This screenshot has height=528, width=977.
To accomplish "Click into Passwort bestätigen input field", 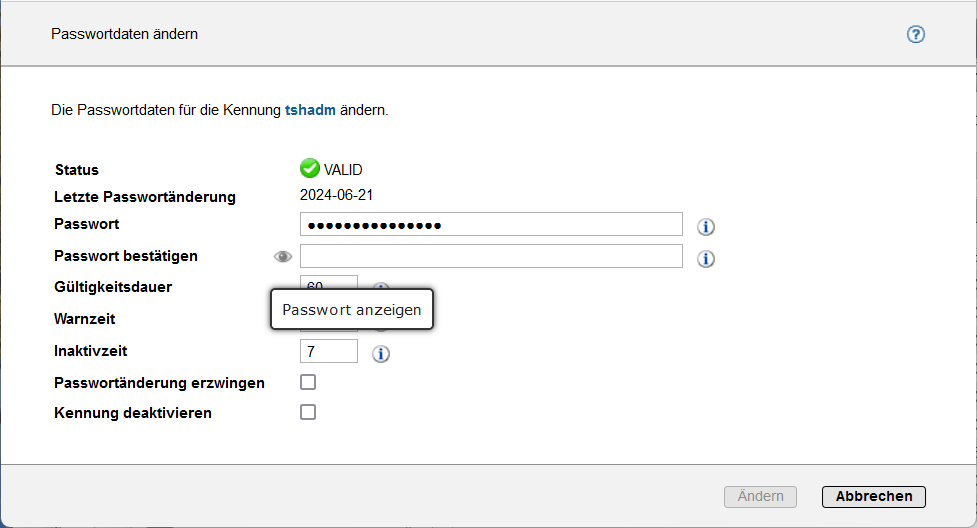I will pos(491,256).
